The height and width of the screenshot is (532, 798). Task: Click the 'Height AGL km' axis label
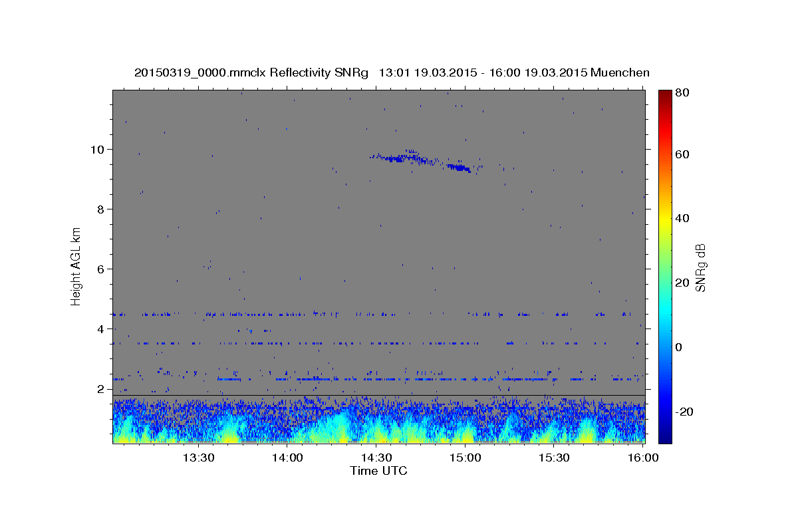tap(76, 266)
